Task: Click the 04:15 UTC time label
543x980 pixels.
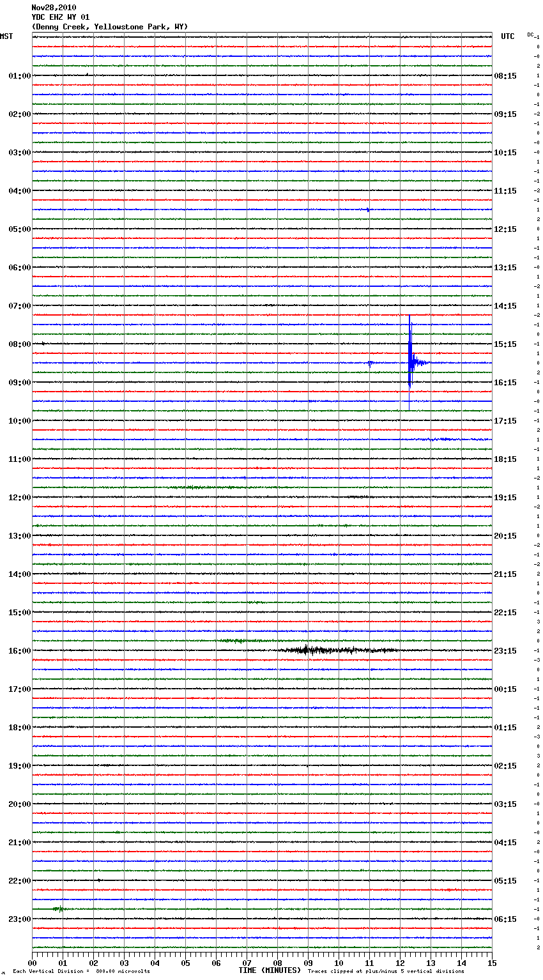Action: tap(505, 843)
